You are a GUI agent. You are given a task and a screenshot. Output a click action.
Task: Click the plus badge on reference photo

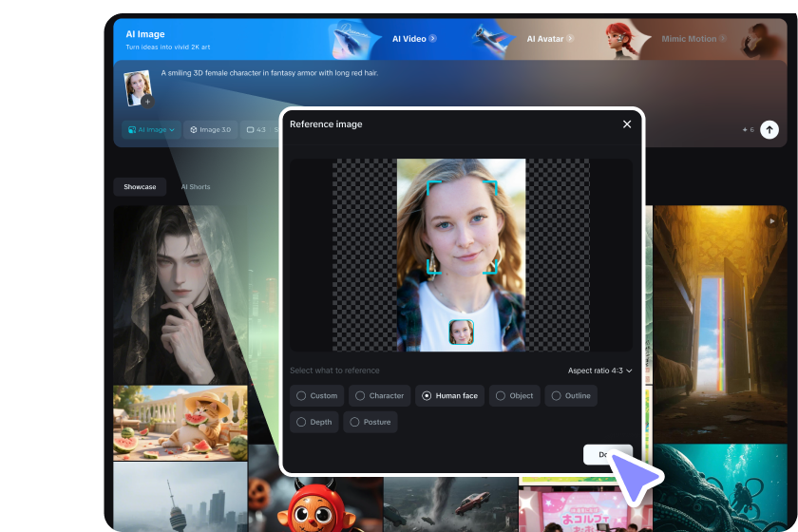(147, 101)
